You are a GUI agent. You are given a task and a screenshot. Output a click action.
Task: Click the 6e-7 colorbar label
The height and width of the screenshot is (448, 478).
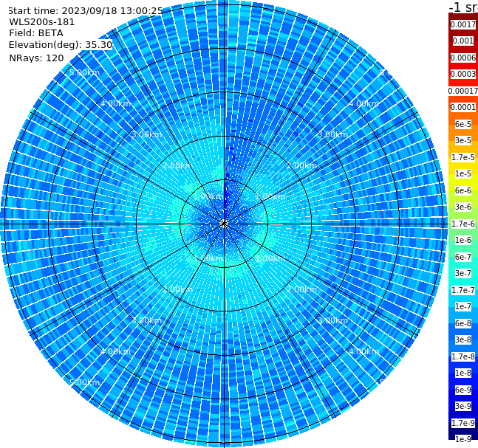point(463,257)
